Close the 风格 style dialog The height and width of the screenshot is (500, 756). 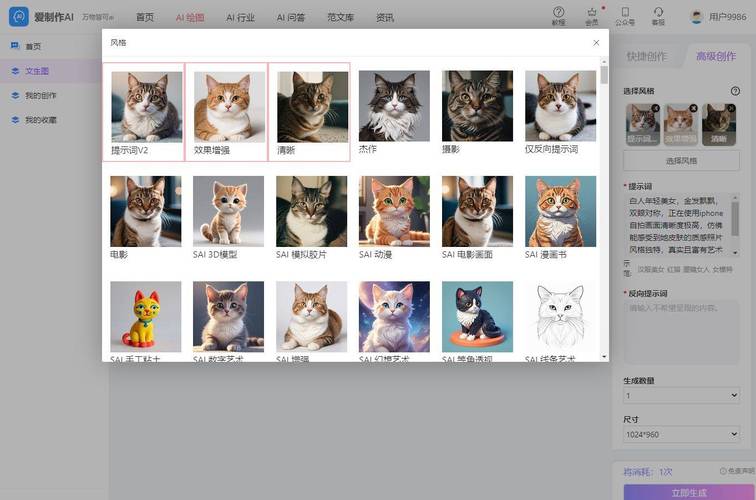(596, 43)
